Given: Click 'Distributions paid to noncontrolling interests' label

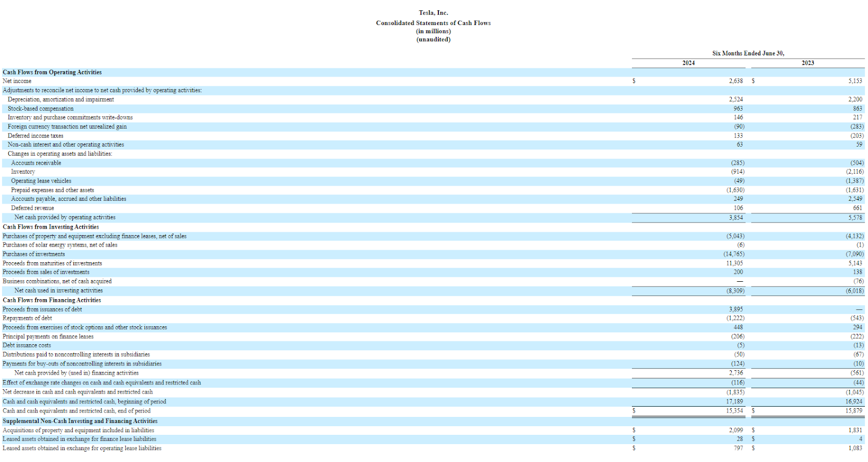Looking at the screenshot, I should click(x=76, y=355).
